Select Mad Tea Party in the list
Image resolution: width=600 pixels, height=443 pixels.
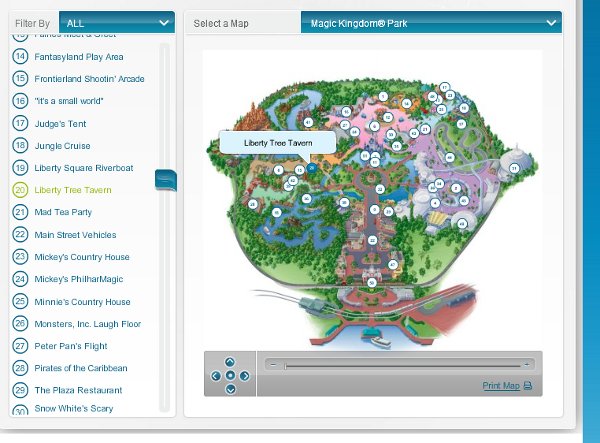[63, 212]
